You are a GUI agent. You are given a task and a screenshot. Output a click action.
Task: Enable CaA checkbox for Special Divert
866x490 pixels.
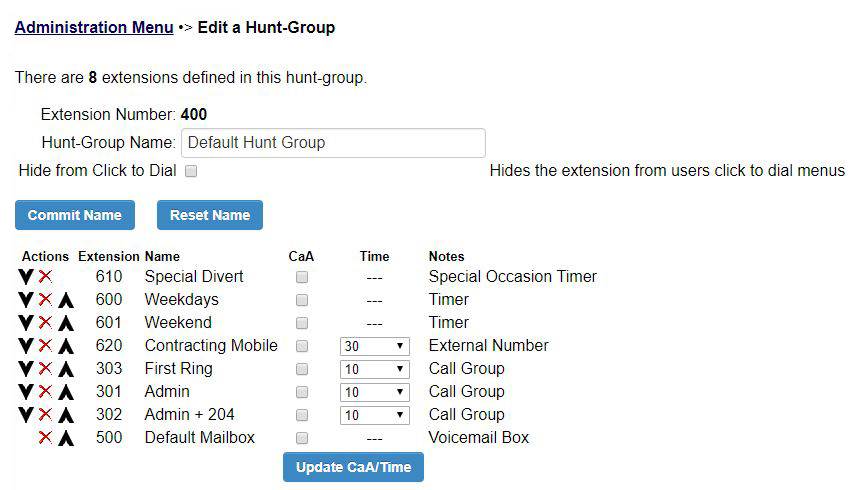pos(302,277)
